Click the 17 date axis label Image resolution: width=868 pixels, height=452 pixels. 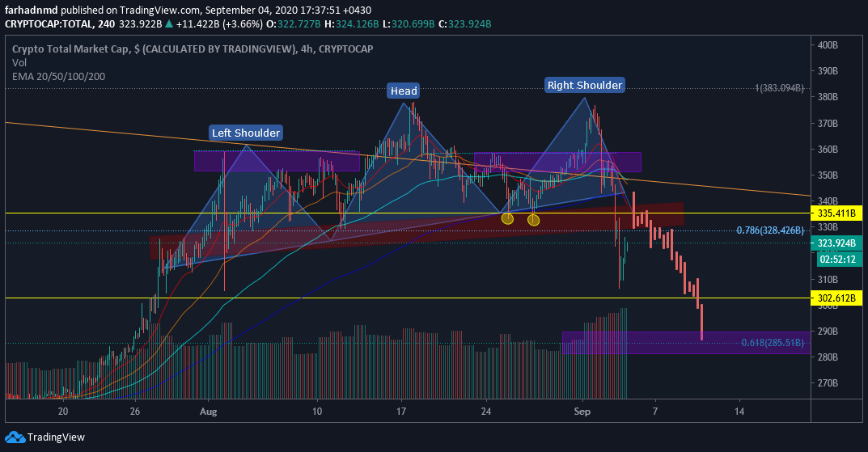(400, 412)
